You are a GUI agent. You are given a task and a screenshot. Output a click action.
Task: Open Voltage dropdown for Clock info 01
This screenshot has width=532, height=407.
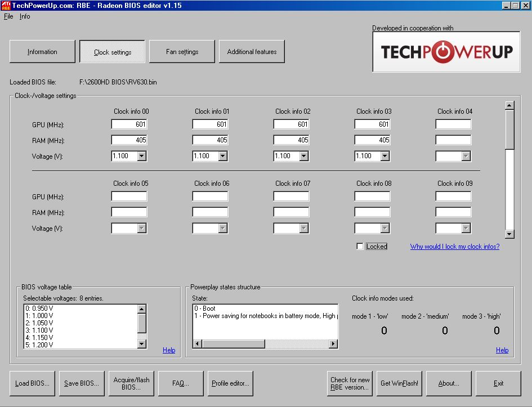223,156
